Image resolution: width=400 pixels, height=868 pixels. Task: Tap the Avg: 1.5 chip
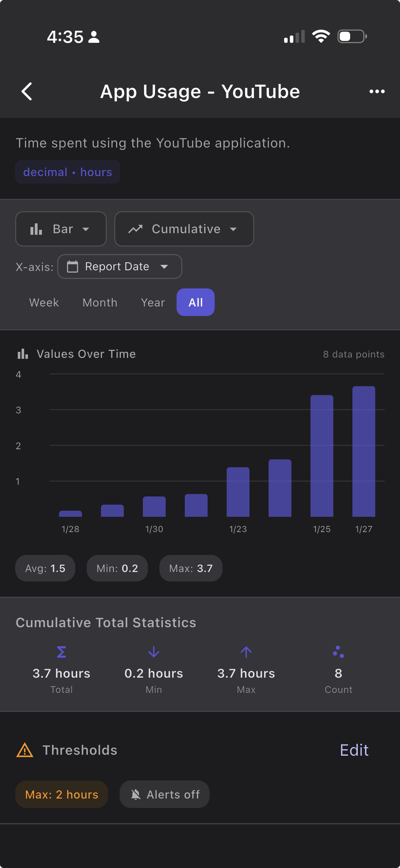(45, 568)
